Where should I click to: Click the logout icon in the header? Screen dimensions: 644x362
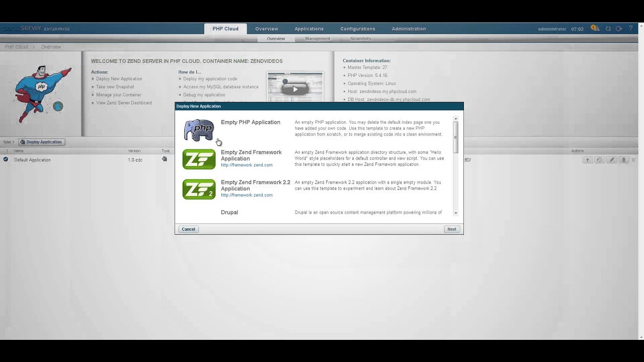(619, 29)
